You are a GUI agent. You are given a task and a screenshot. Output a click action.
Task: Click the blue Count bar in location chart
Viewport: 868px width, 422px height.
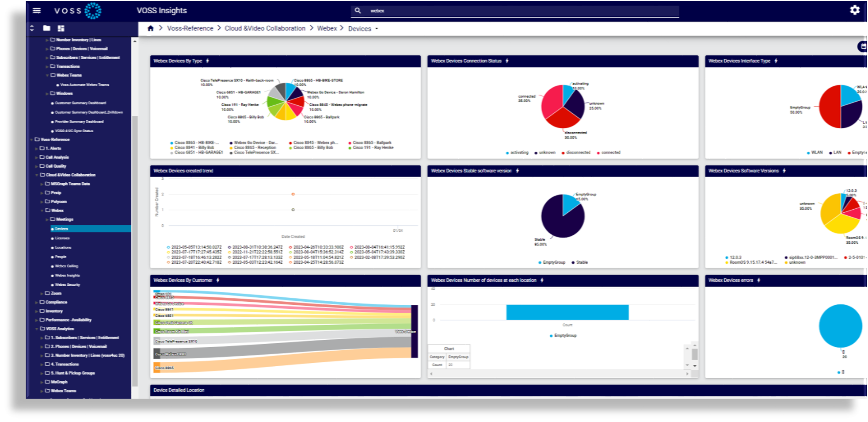tap(567, 312)
